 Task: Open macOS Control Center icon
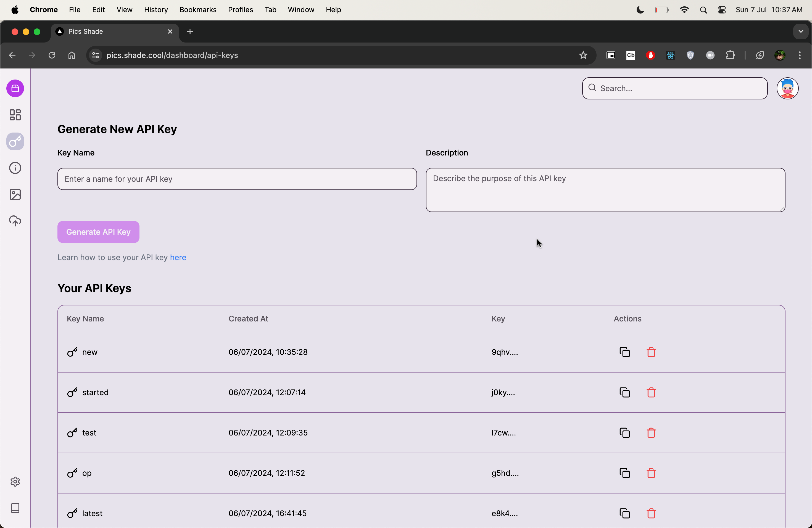coord(722,10)
